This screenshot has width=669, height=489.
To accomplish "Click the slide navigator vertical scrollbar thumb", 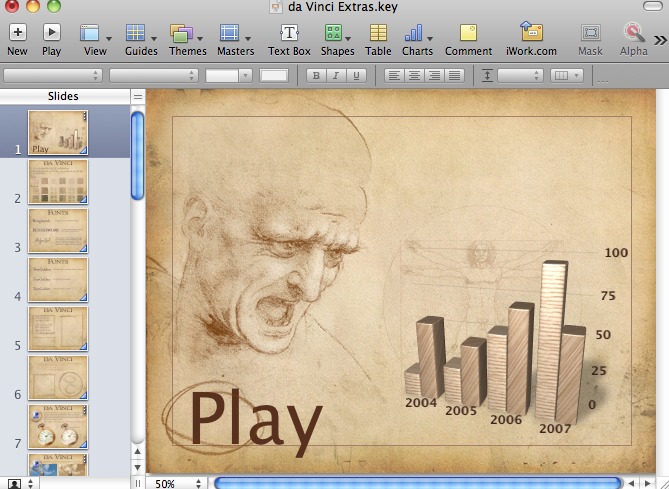I will [137, 155].
